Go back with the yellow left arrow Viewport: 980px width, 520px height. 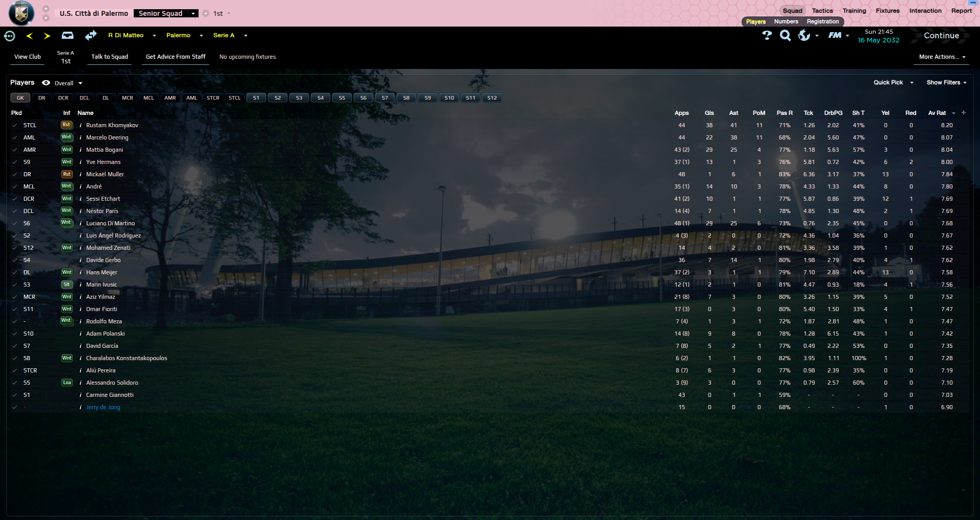pyautogui.click(x=30, y=36)
